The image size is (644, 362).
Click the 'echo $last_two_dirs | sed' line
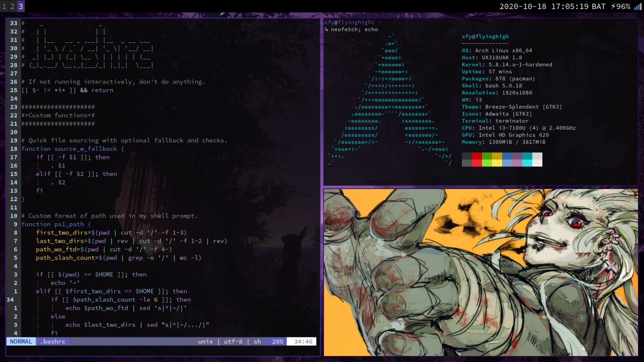137,325
